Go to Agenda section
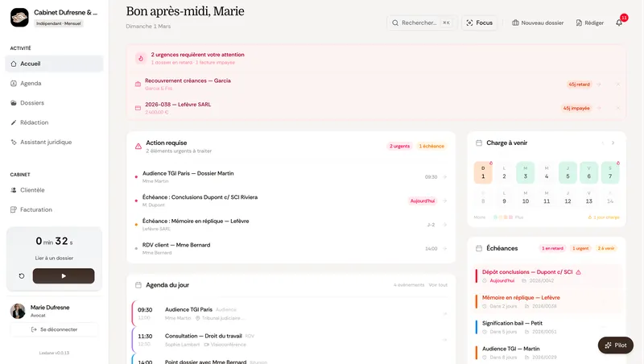Image resolution: width=644 pixels, height=364 pixels. [x=54, y=84]
